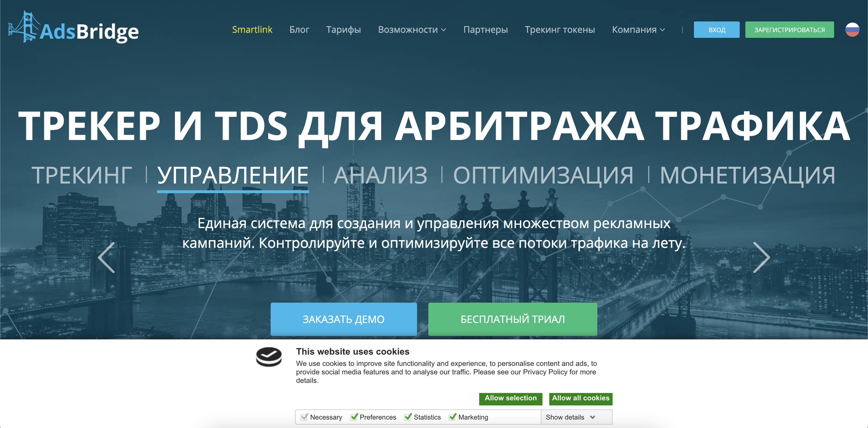Go to previous slide with left arrow
The width and height of the screenshot is (868, 428).
(x=106, y=258)
